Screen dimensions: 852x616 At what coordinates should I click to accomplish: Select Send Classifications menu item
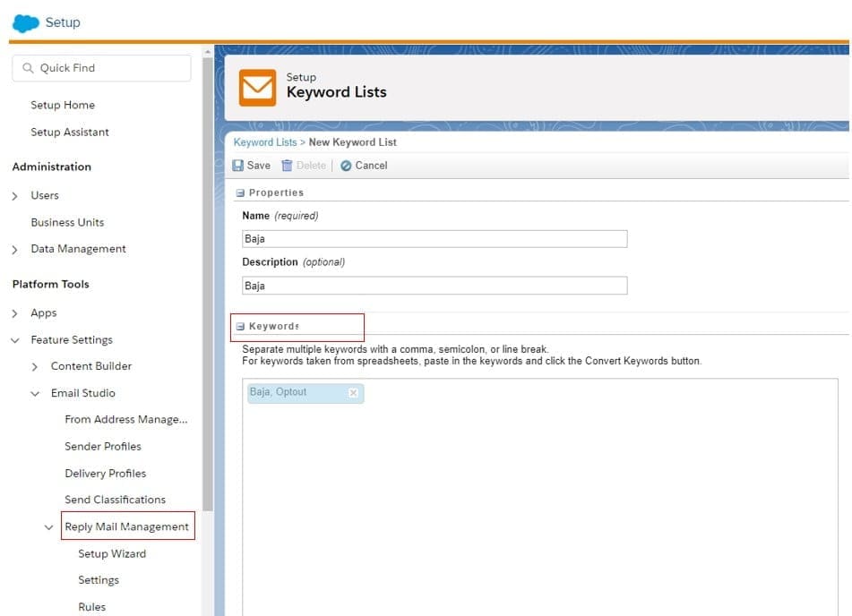[115, 500]
